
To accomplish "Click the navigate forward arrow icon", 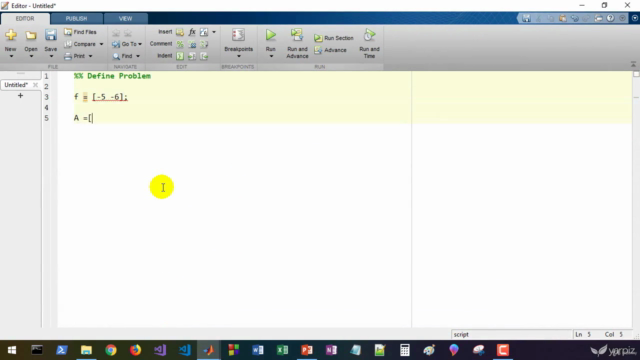I will [x=128, y=33].
